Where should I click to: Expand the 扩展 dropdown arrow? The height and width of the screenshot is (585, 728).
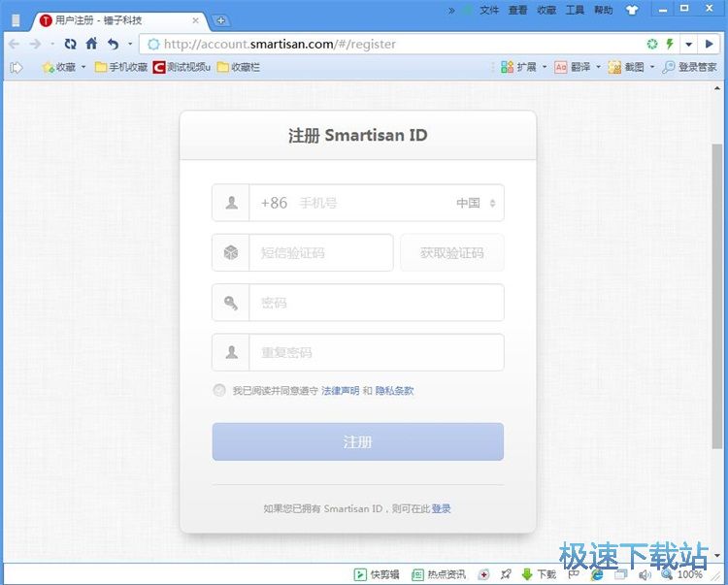(x=545, y=68)
